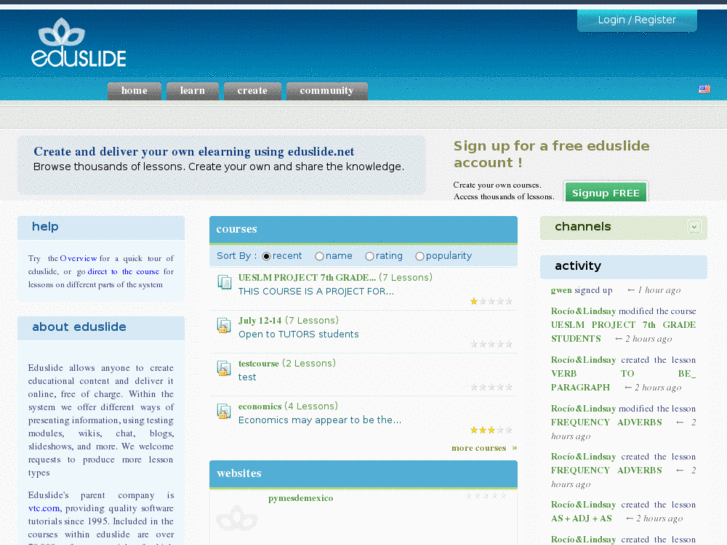Screen dimensions: 727x545
Task: Open the vtc.com link
Action: tap(44, 508)
